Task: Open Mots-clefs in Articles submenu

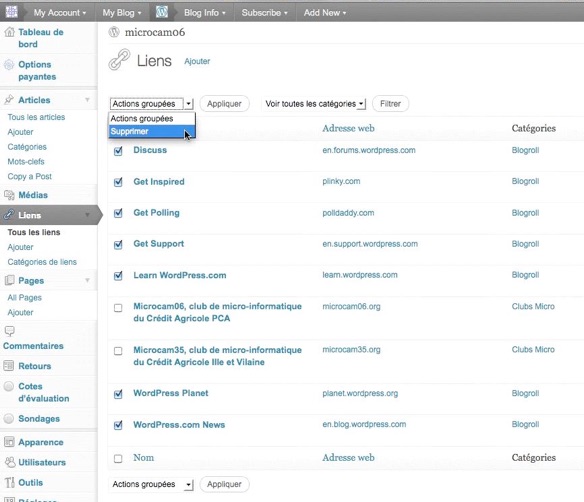Action: (26, 162)
